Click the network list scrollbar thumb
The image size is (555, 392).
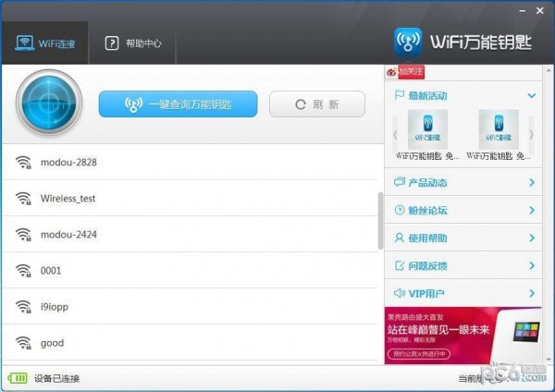(381, 221)
